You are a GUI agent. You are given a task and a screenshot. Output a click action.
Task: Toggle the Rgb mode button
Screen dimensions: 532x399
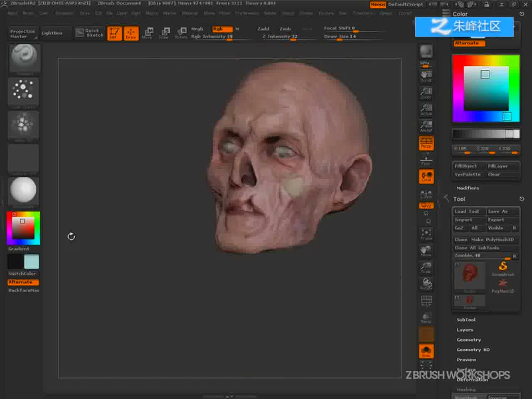point(222,29)
